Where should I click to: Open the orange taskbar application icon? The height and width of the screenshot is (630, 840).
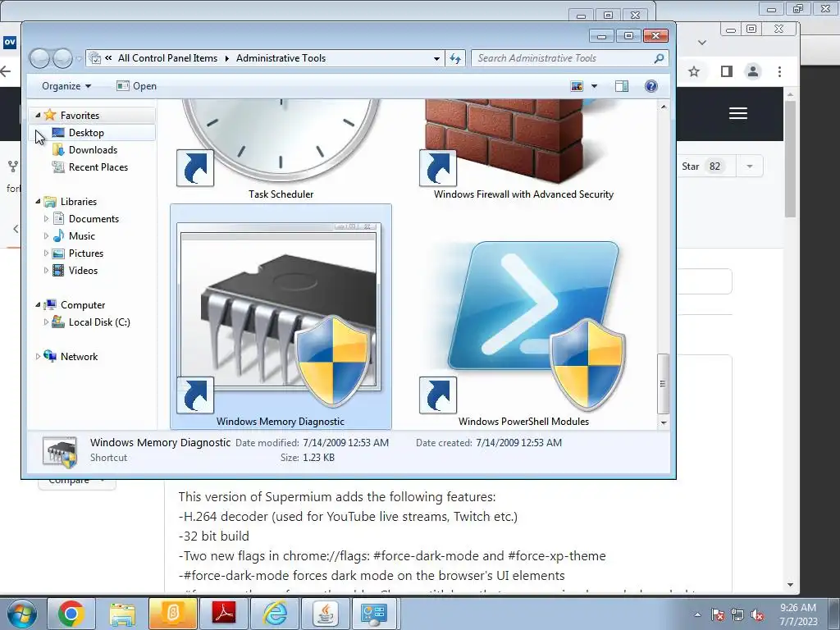click(172, 614)
